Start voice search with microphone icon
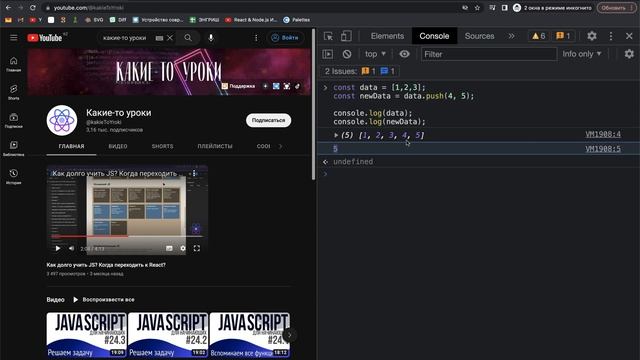The image size is (640, 360). (x=211, y=38)
